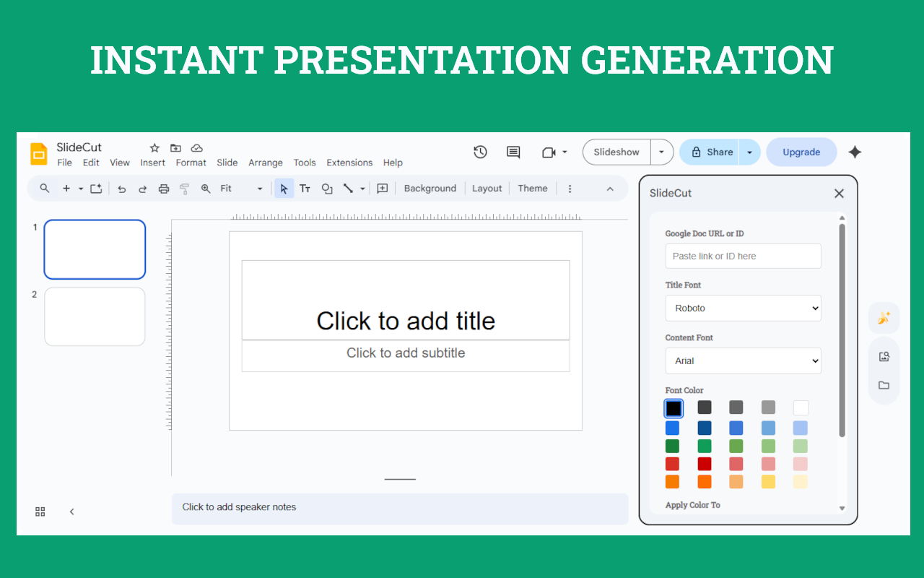
Task: Open the Content Font Arial dropdown
Action: 744,361
